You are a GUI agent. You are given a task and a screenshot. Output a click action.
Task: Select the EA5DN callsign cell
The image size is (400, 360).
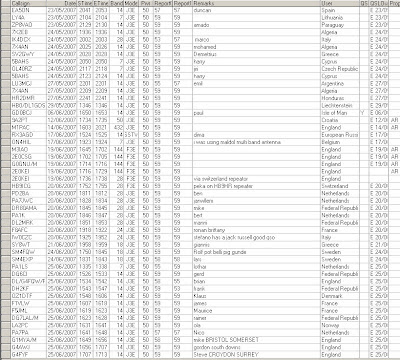pyautogui.click(x=28, y=10)
